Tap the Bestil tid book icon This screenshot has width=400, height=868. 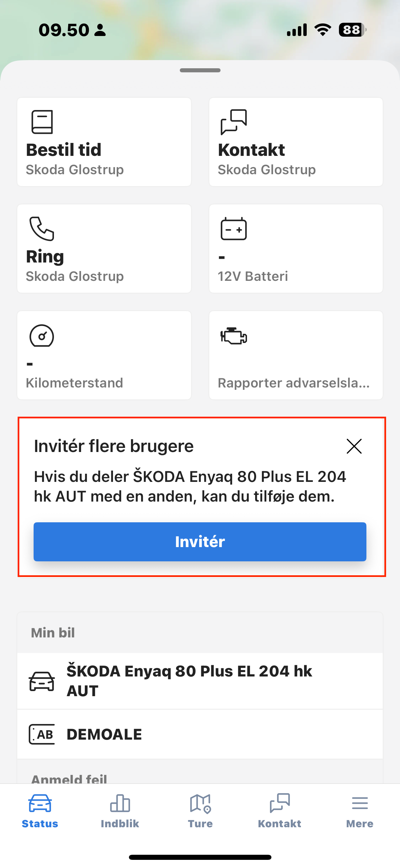(x=42, y=122)
